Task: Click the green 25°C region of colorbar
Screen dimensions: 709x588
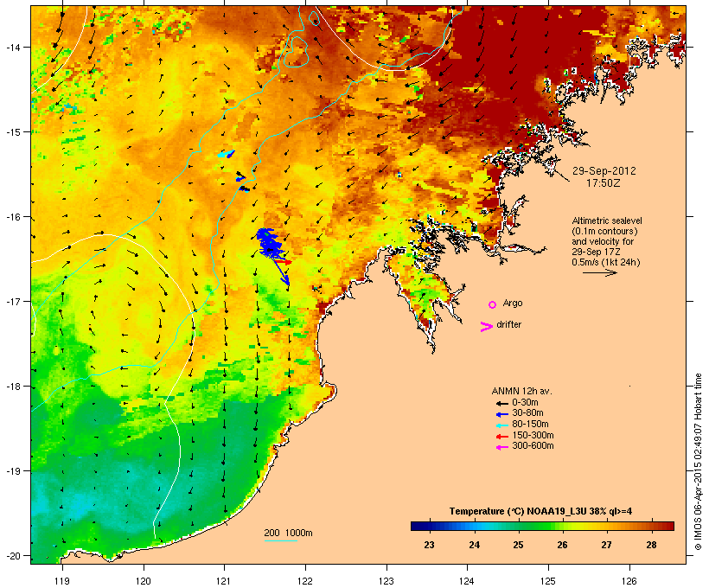Action: tap(518, 526)
